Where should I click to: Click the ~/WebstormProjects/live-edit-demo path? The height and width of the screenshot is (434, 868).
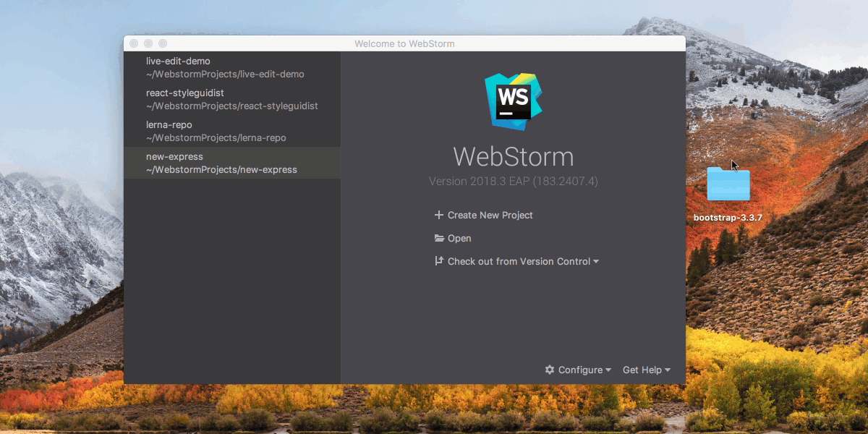(225, 75)
